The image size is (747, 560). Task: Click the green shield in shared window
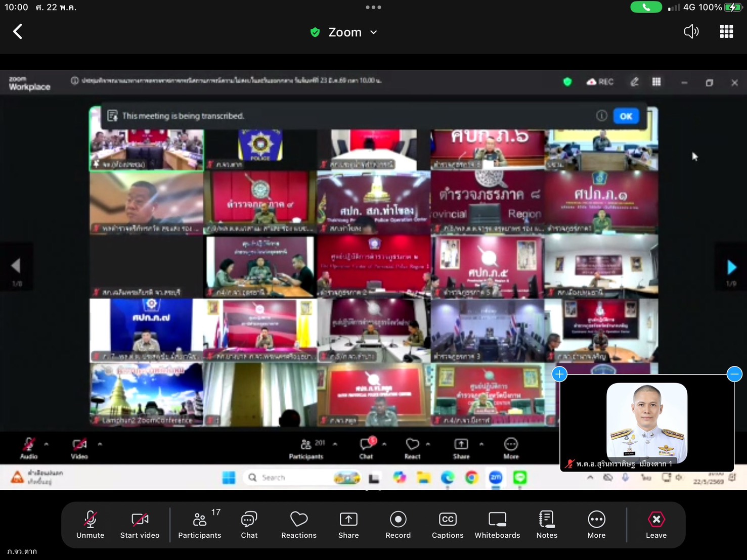(x=567, y=82)
